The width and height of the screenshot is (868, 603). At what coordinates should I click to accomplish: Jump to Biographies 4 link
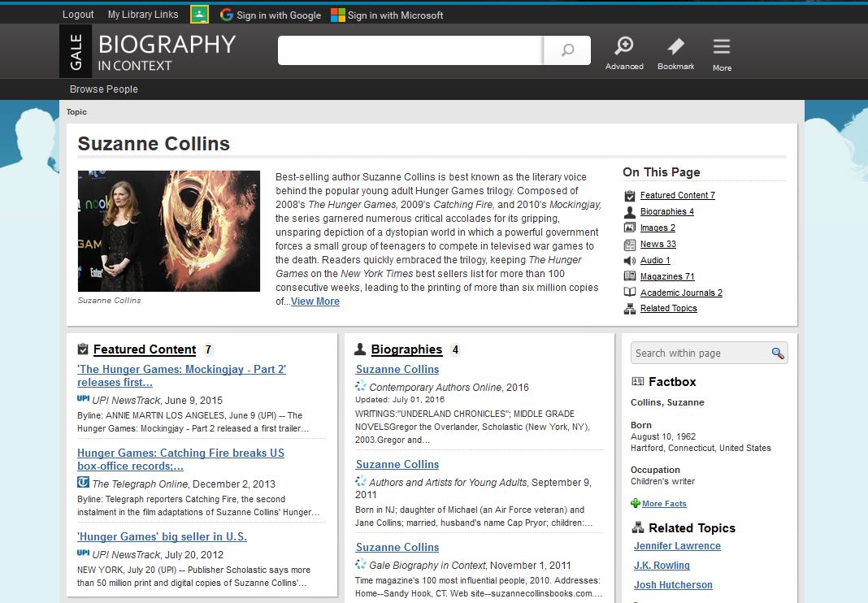coord(667,211)
